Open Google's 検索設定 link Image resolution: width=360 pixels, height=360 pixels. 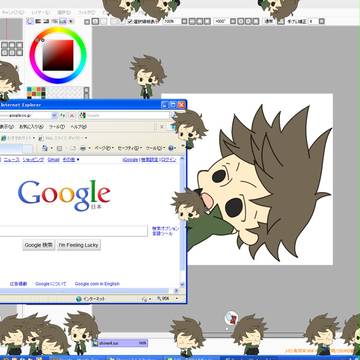pyautogui.click(x=149, y=160)
